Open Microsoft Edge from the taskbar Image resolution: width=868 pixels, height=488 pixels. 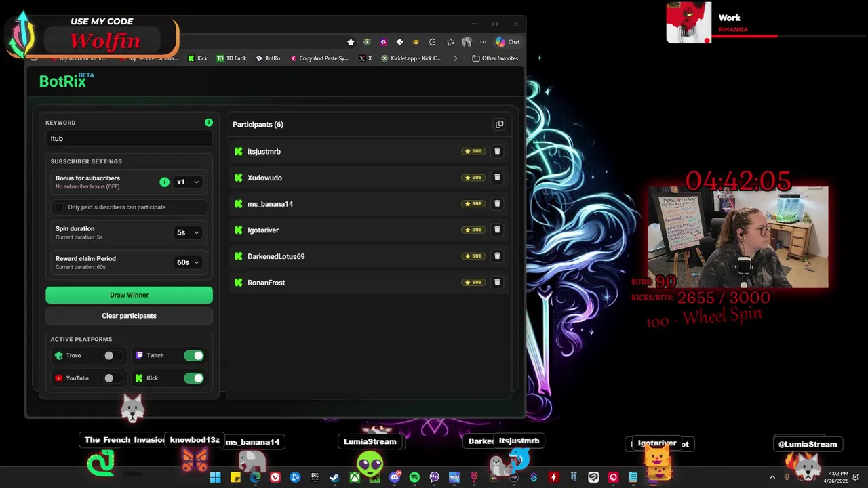coord(255,477)
